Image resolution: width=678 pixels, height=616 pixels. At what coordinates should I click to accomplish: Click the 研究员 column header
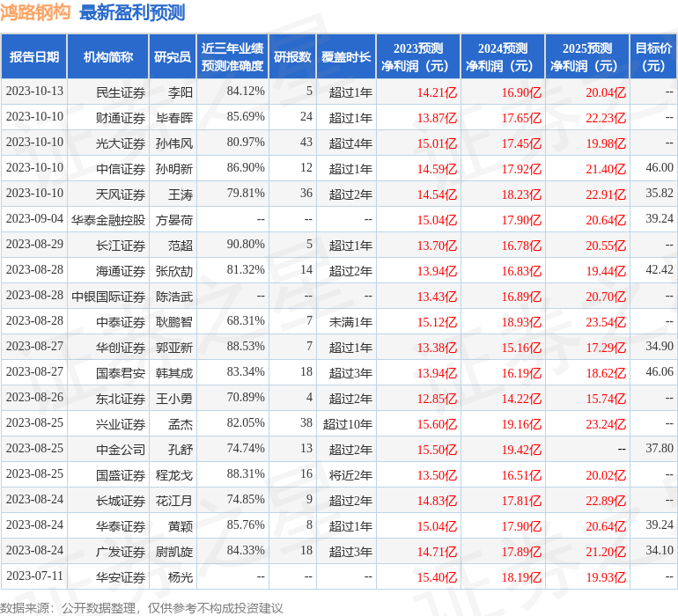pos(172,57)
